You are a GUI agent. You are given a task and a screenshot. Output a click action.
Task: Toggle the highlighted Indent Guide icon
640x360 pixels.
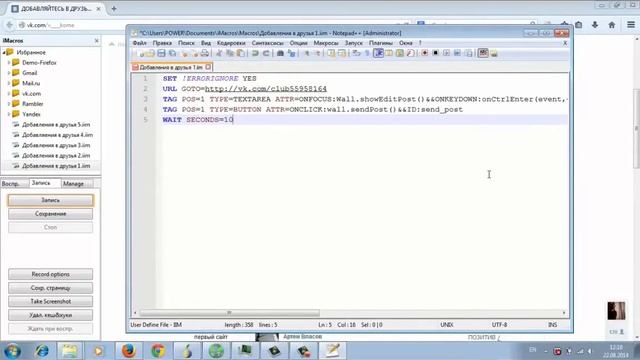click(x=378, y=53)
